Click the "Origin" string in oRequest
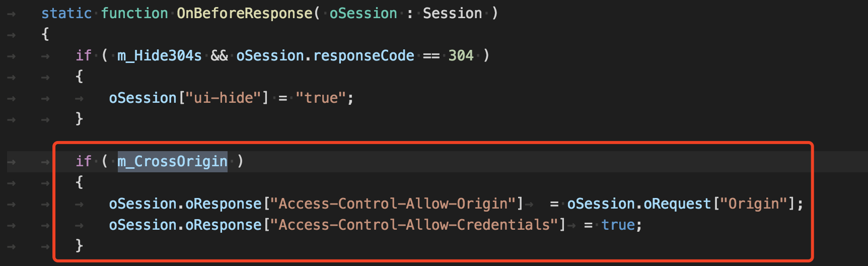 (753, 204)
